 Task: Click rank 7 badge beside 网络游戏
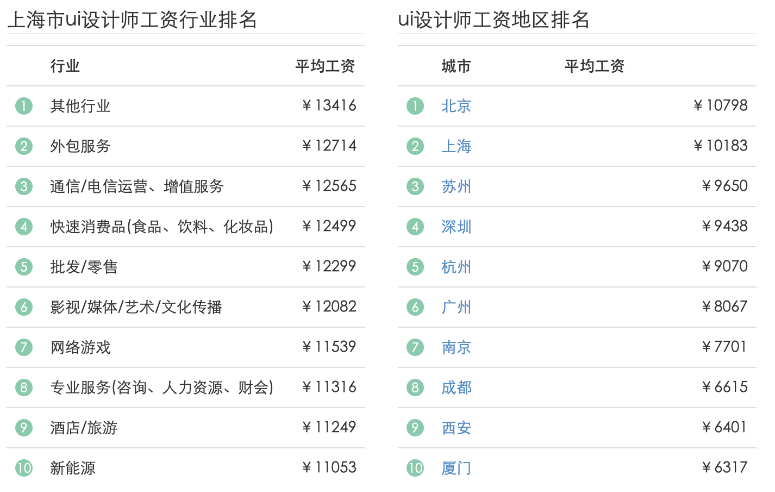(x=25, y=347)
